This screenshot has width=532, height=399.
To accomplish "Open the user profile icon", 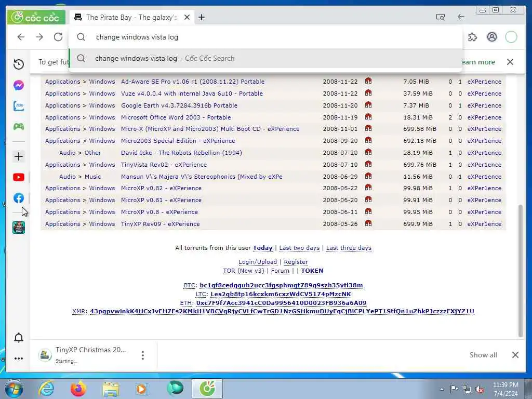I will (x=492, y=37).
